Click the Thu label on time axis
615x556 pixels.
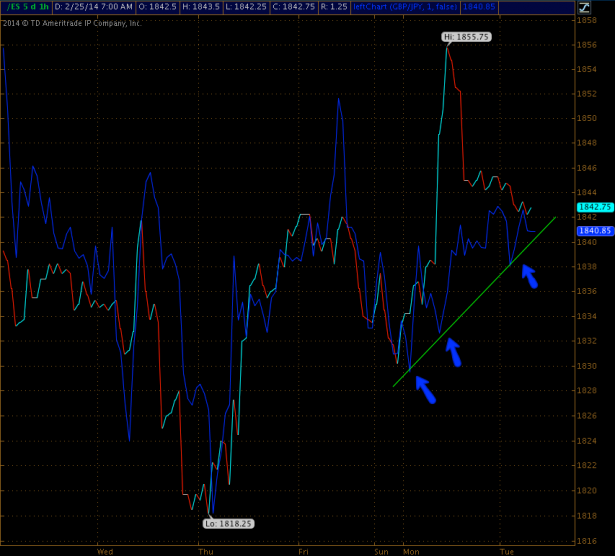(x=206, y=552)
